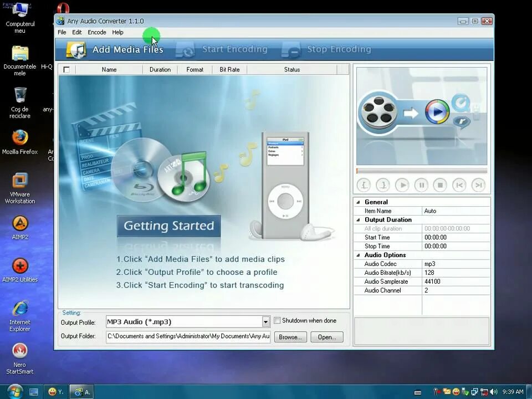Viewport: 532px width, 399px height.
Task: Click the Stop button in preview
Action: pyautogui.click(x=440, y=185)
